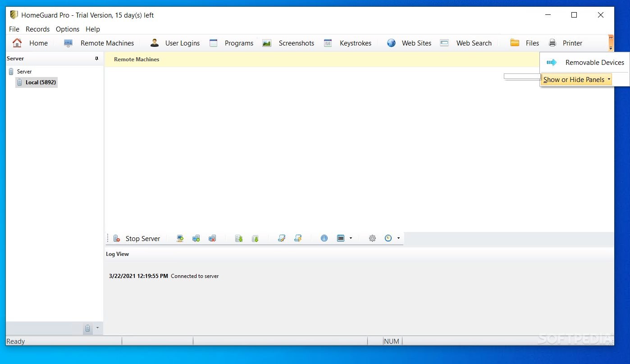Click the Stop Server button
This screenshot has width=630, height=364.
click(x=137, y=239)
